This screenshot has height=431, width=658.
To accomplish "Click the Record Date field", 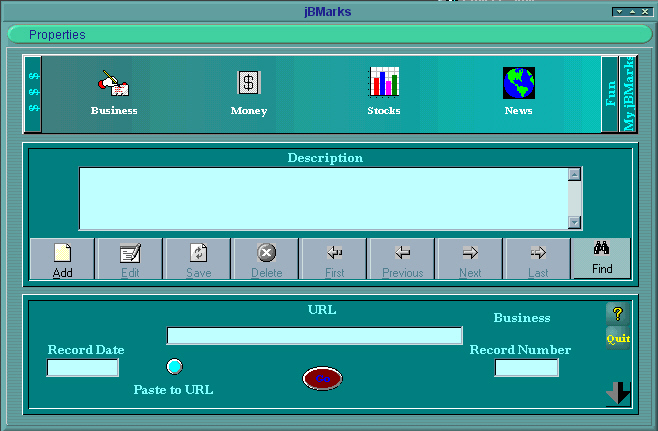I will point(83,368).
